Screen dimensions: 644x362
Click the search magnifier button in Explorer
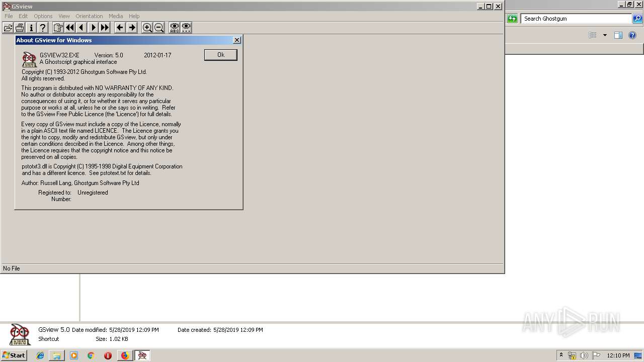click(x=637, y=19)
